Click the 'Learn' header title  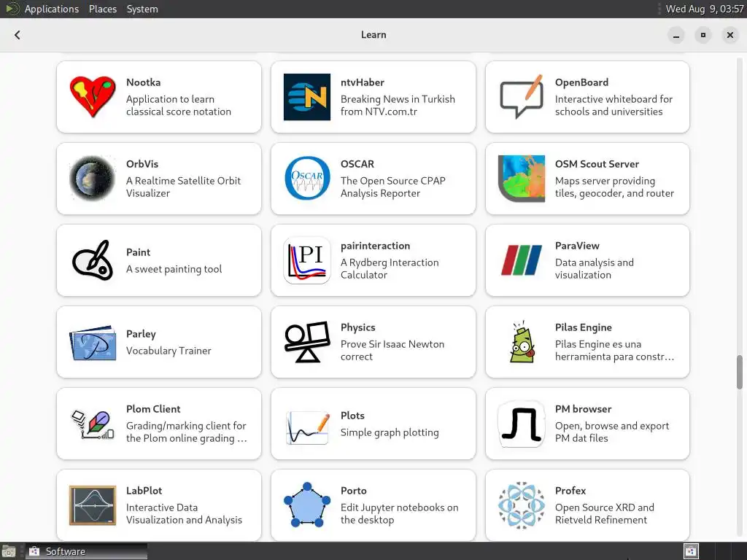point(373,35)
